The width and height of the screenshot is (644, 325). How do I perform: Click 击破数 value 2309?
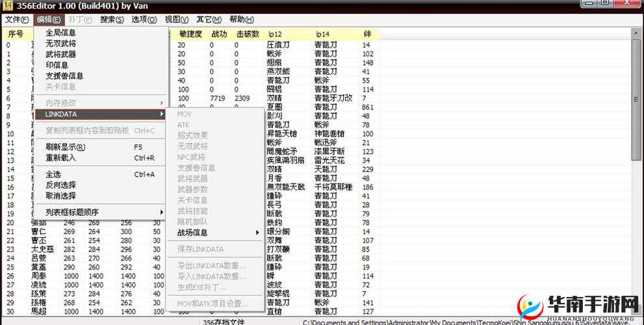[x=242, y=99]
